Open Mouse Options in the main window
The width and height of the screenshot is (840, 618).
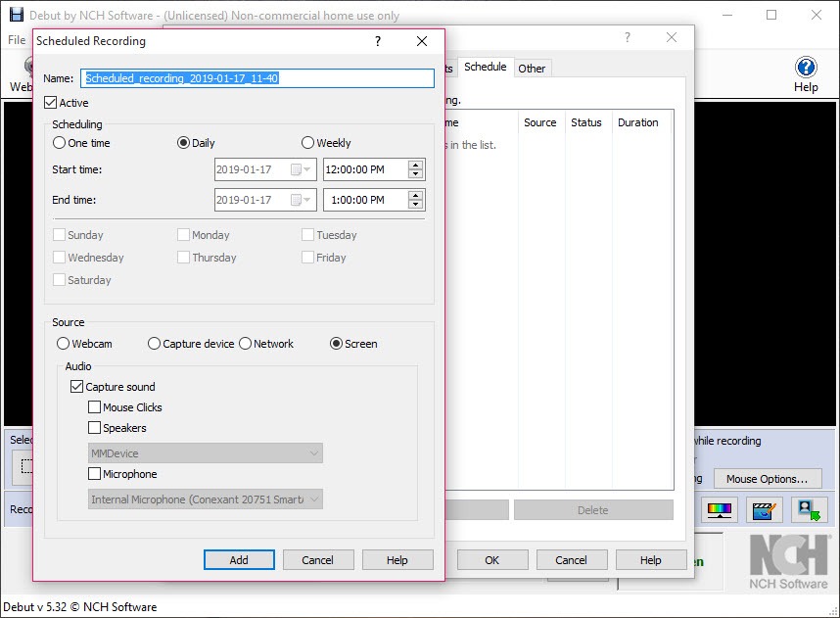(x=768, y=479)
